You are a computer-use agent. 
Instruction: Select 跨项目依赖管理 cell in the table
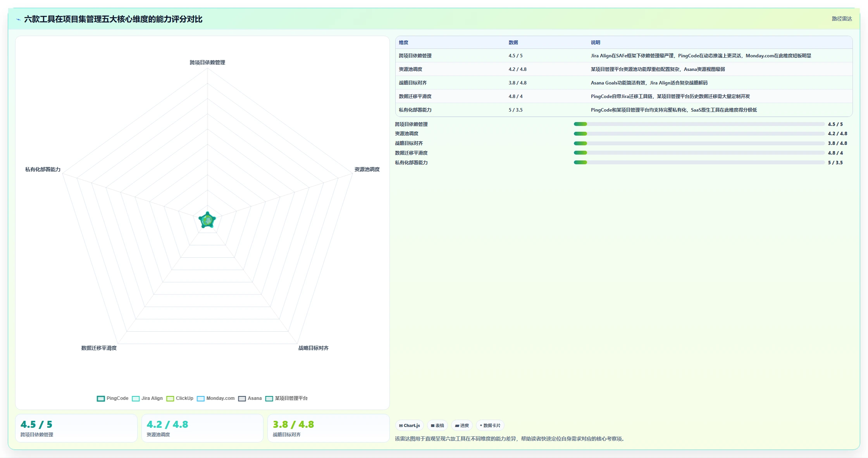coord(415,56)
